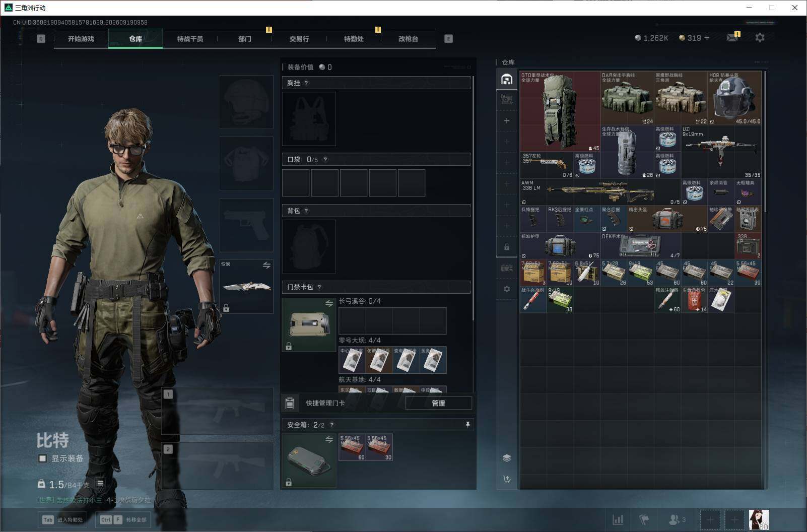Add new warehouse page plus icon

[x=507, y=121]
